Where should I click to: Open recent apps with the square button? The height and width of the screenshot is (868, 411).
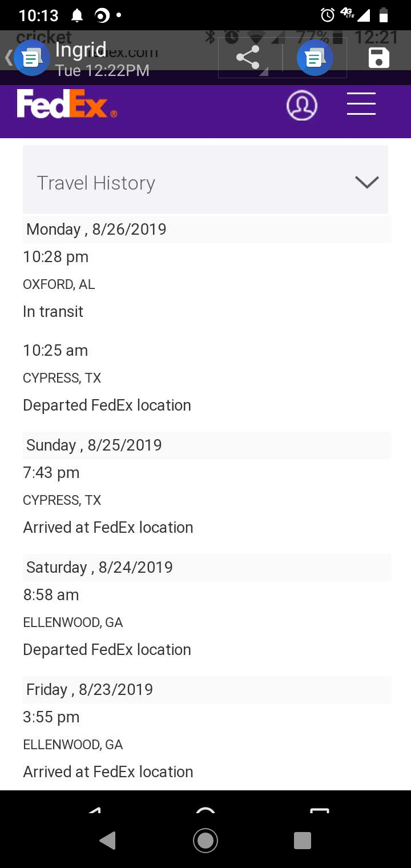tap(302, 841)
